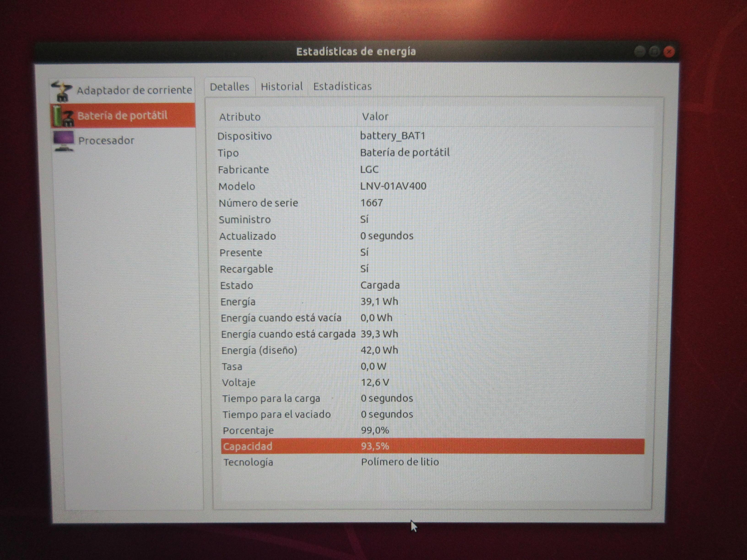Click the Cargada state value
The width and height of the screenshot is (747, 560).
(380, 285)
